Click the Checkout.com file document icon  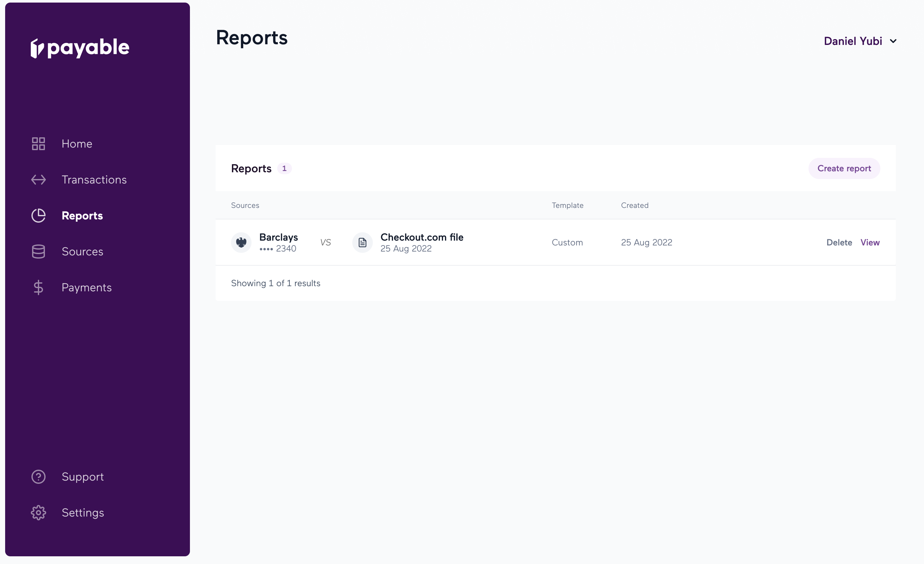(362, 243)
